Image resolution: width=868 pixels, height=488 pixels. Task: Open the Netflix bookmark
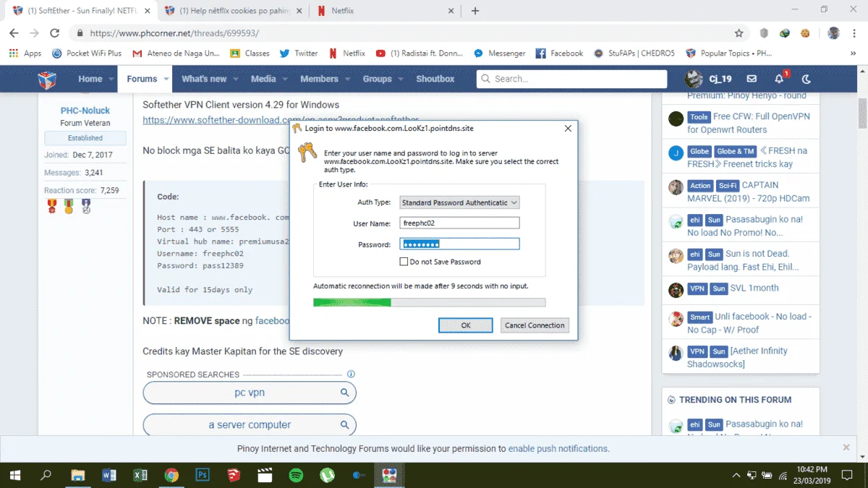(346, 53)
